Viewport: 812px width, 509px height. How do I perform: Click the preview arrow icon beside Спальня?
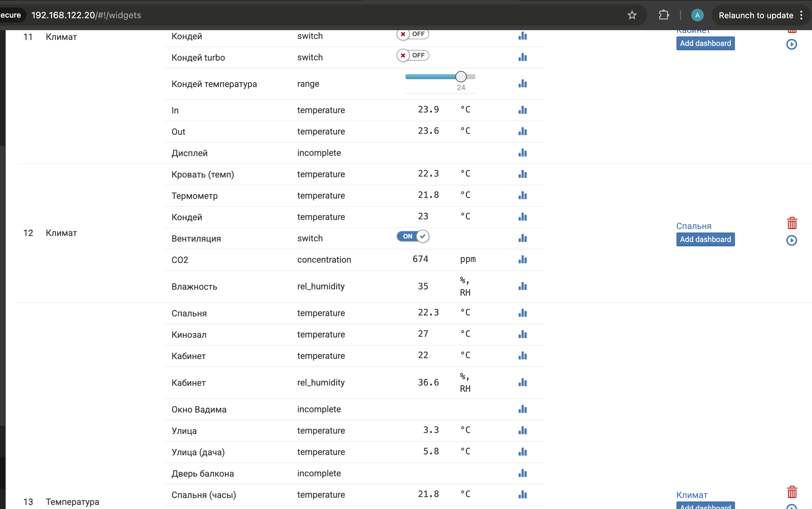[792, 240]
